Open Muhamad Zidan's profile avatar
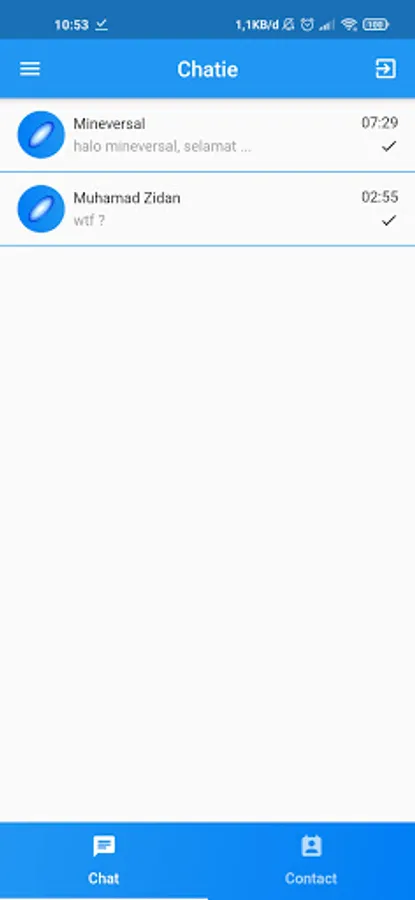The image size is (415, 900). click(x=41, y=209)
